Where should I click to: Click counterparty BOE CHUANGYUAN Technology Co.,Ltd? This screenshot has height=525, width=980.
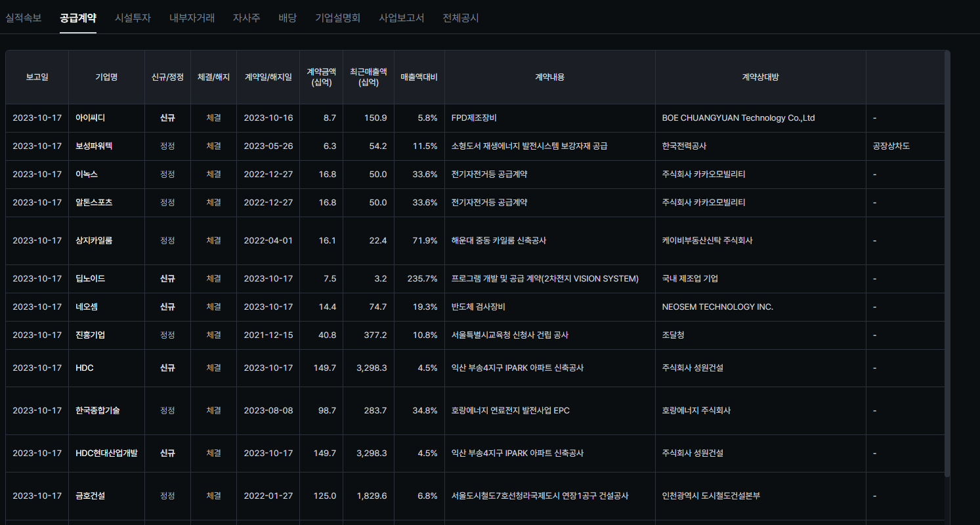738,118
